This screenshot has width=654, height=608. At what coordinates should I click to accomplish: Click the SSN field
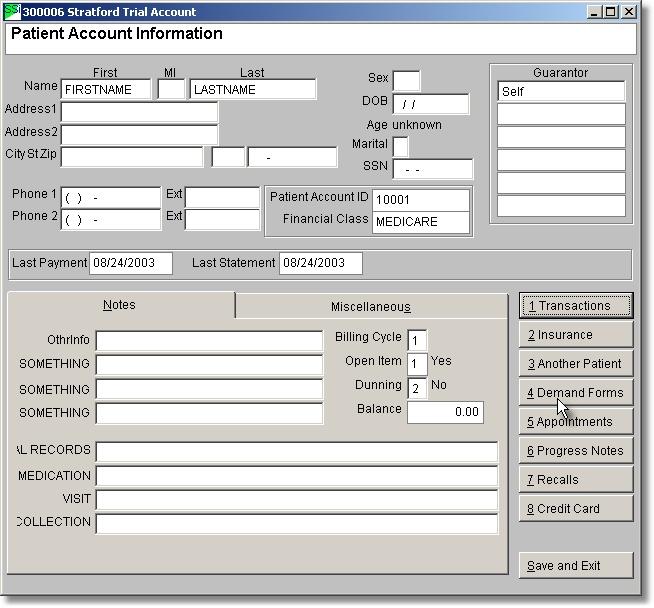point(433,169)
